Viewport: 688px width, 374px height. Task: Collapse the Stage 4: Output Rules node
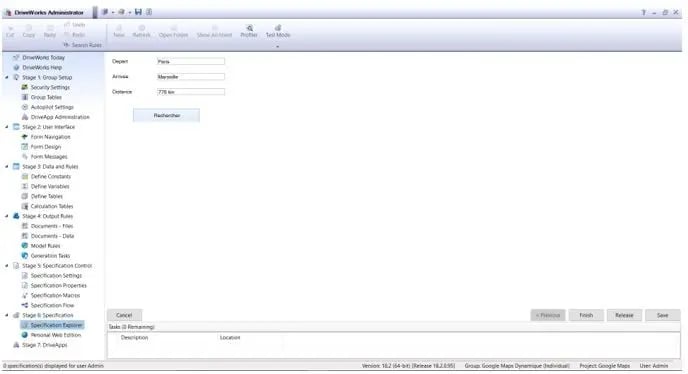tap(7, 216)
